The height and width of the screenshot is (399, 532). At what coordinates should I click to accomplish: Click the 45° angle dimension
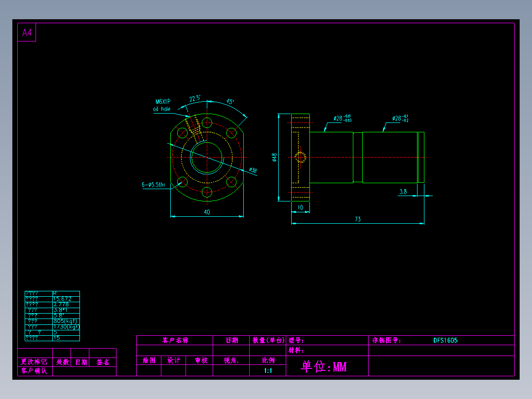230,102
